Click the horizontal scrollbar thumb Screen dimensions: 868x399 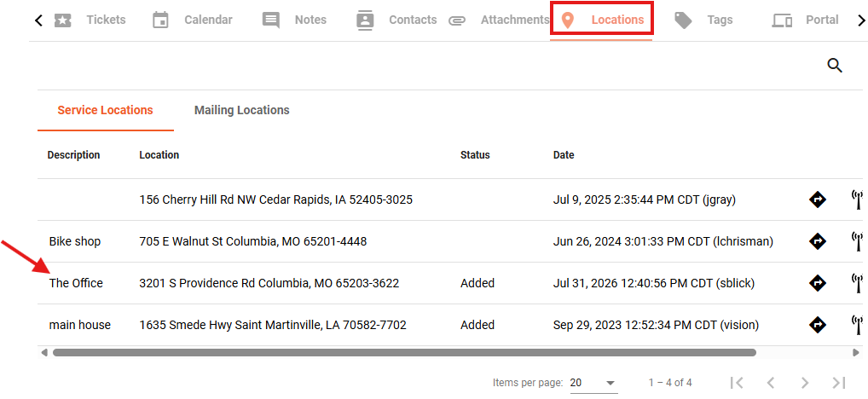404,352
